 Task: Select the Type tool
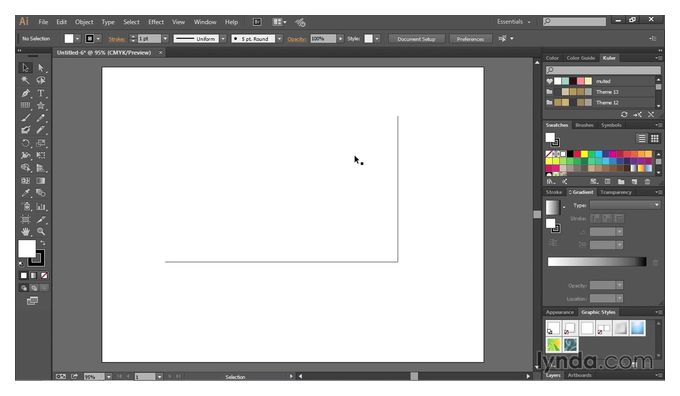41,93
